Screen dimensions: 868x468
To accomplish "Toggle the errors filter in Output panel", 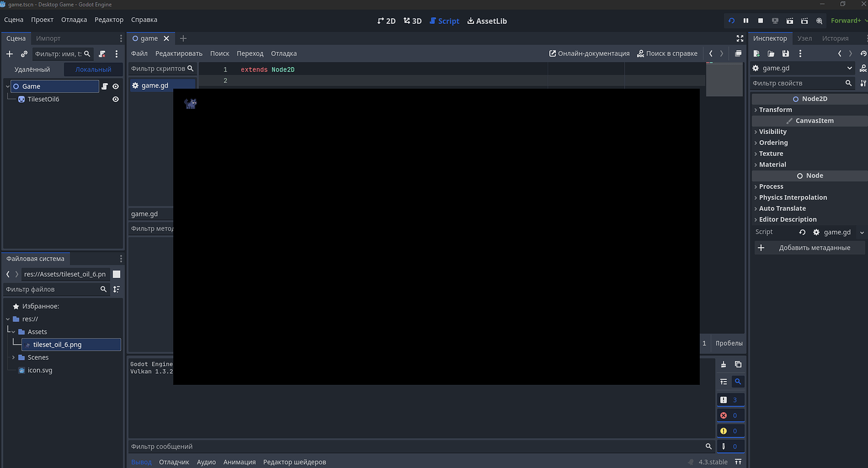I will tap(730, 415).
